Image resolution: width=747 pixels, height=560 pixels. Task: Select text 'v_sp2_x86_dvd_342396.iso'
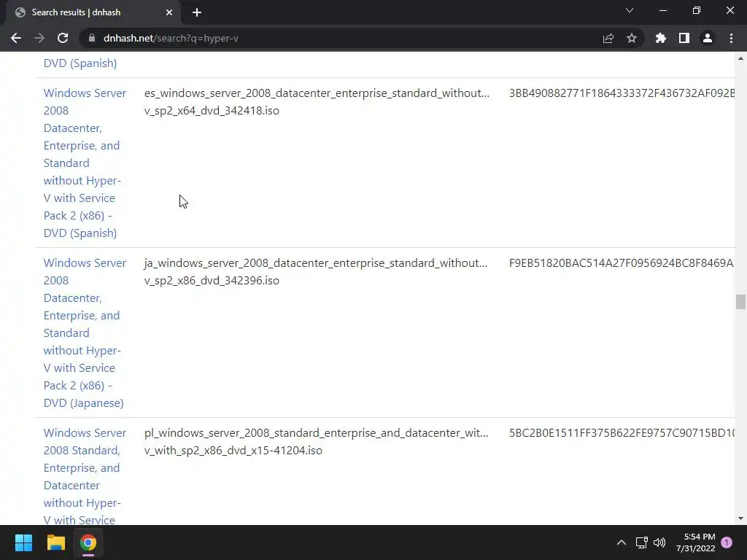(212, 281)
